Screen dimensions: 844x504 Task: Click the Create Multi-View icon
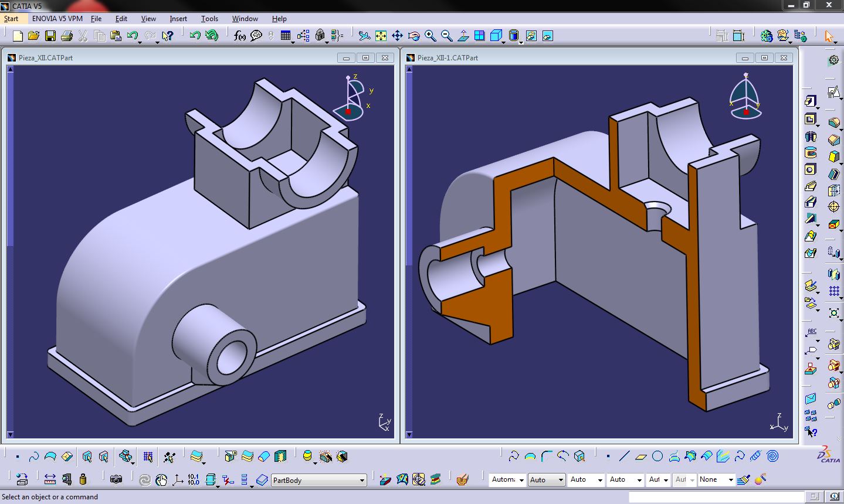tap(479, 36)
